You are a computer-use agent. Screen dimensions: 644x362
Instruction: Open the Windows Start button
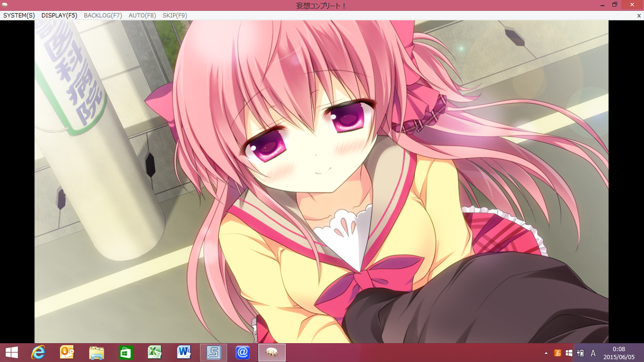pyautogui.click(x=11, y=352)
